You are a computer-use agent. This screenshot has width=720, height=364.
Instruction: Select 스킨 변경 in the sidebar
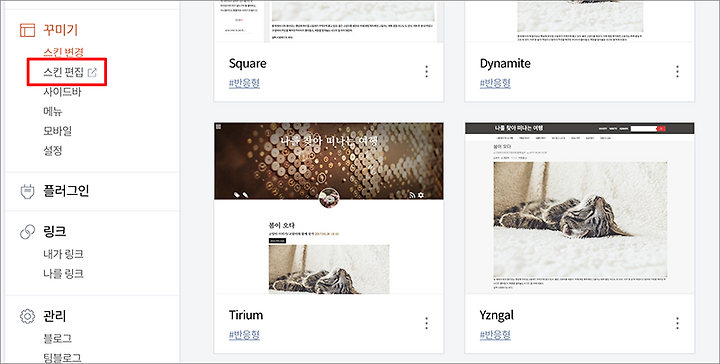(63, 52)
